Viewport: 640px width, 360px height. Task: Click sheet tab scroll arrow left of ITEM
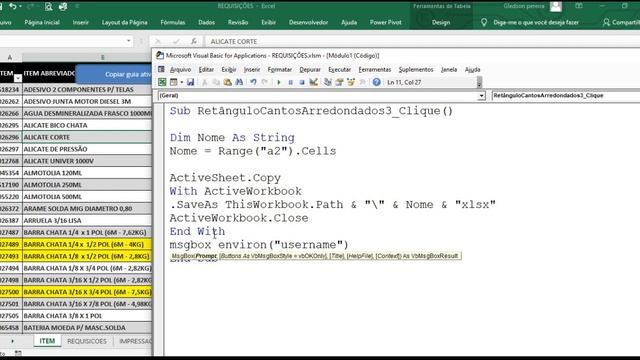click(12, 341)
